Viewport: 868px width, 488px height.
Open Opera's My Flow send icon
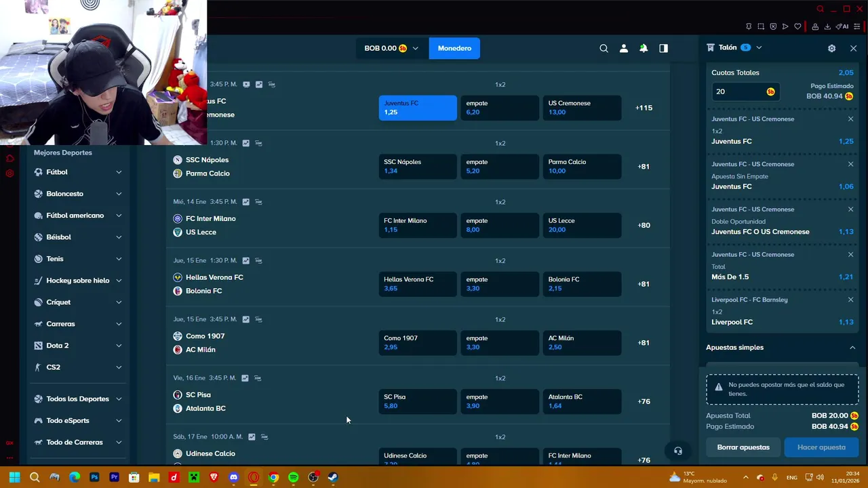pyautogui.click(x=785, y=26)
